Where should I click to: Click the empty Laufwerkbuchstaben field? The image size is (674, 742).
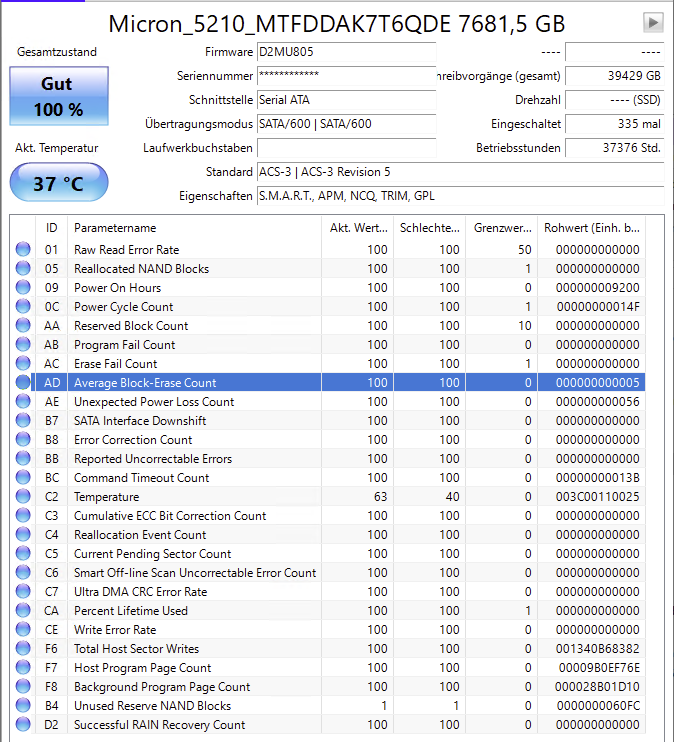click(346, 148)
